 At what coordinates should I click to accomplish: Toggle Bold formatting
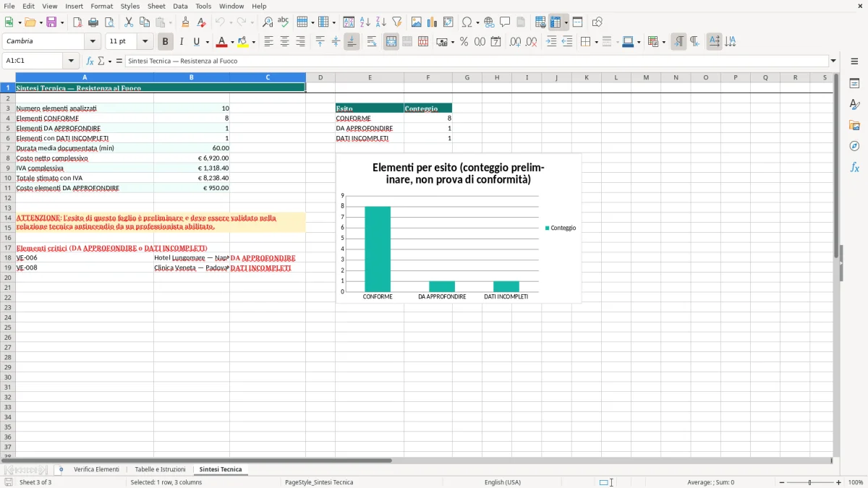pyautogui.click(x=165, y=42)
